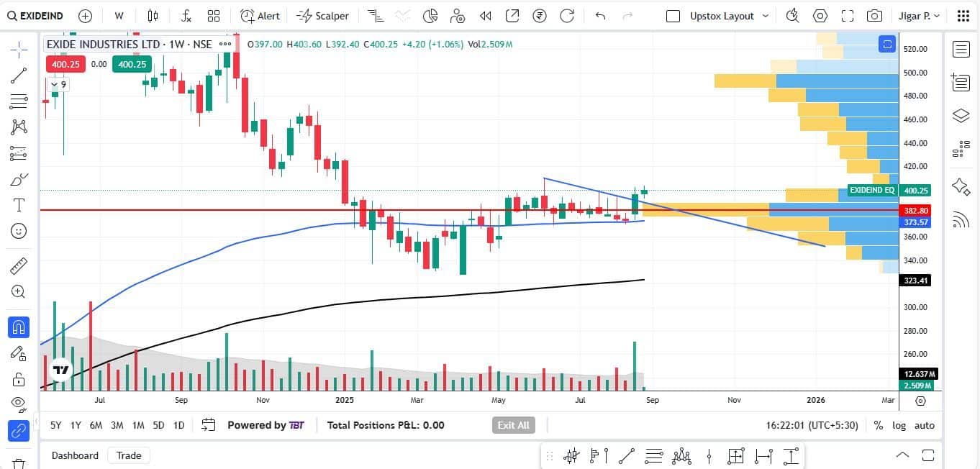Open the Indicators (fx) menu
The width and height of the screenshot is (980, 469).
(186, 16)
